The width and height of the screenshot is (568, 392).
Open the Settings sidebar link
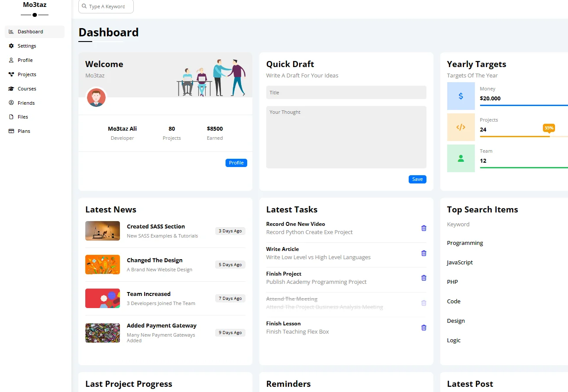pyautogui.click(x=35, y=46)
